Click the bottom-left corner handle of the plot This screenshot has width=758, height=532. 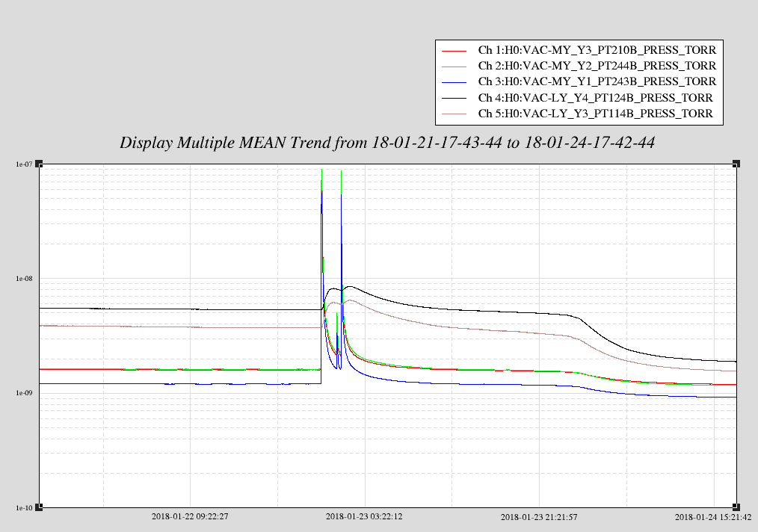pyautogui.click(x=39, y=507)
